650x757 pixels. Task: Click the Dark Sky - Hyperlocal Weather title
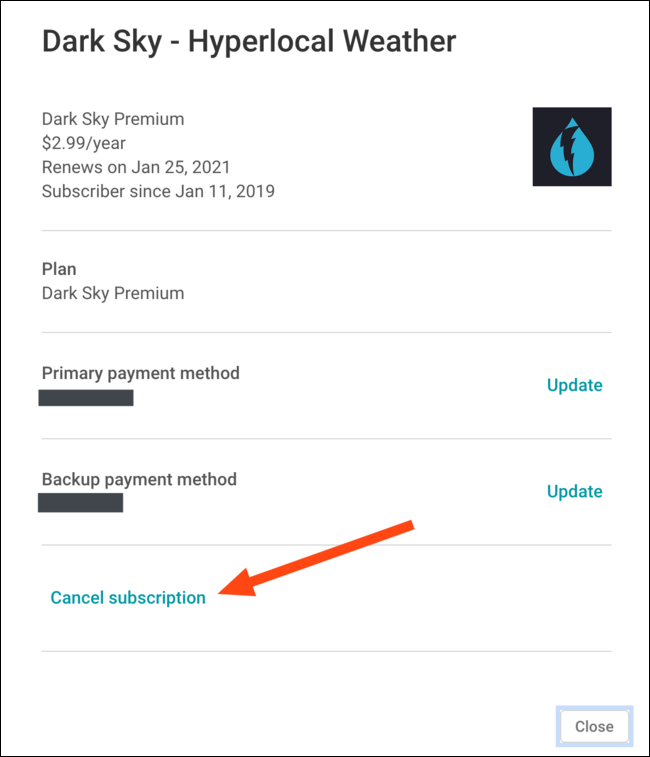point(249,41)
